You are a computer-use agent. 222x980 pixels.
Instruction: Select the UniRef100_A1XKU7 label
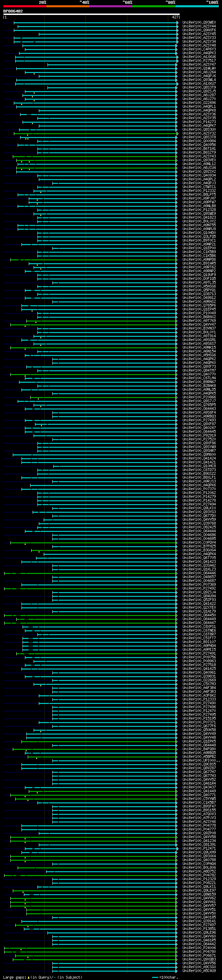tap(199, 84)
